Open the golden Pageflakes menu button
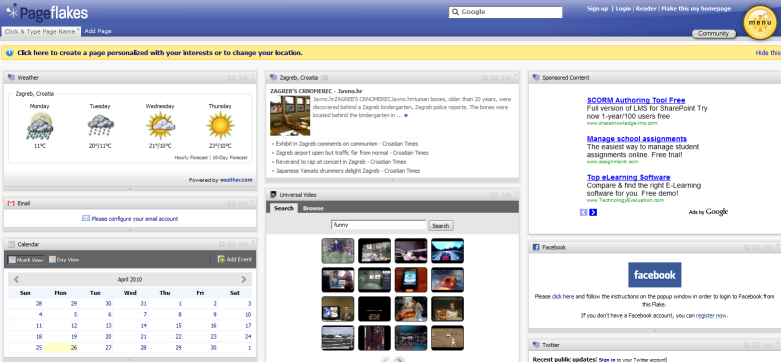This screenshot has width=781, height=362. (x=760, y=23)
